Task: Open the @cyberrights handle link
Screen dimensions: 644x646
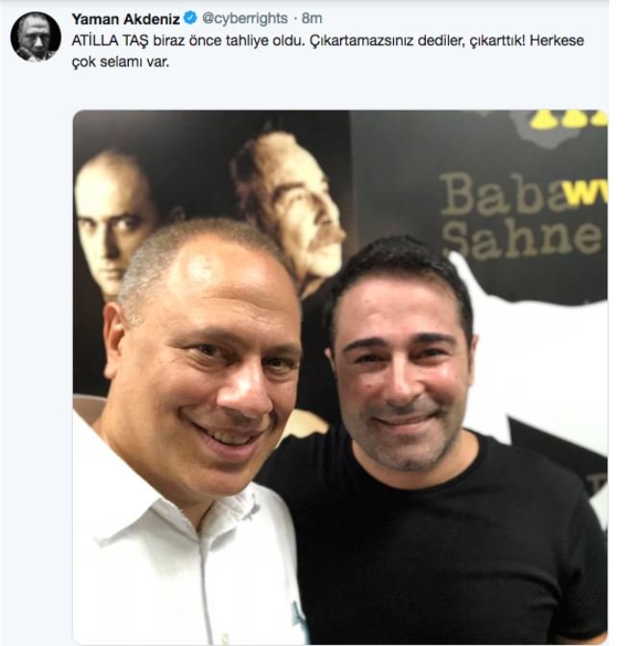Action: click(245, 18)
